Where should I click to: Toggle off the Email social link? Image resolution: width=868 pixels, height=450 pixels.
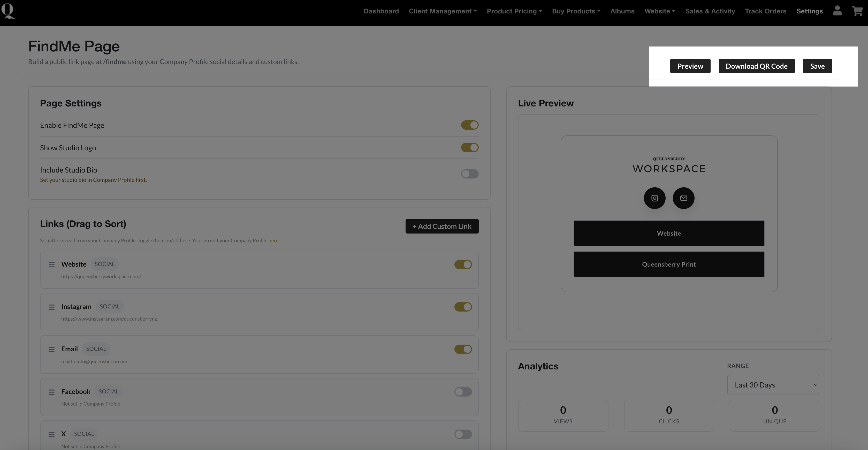click(463, 349)
